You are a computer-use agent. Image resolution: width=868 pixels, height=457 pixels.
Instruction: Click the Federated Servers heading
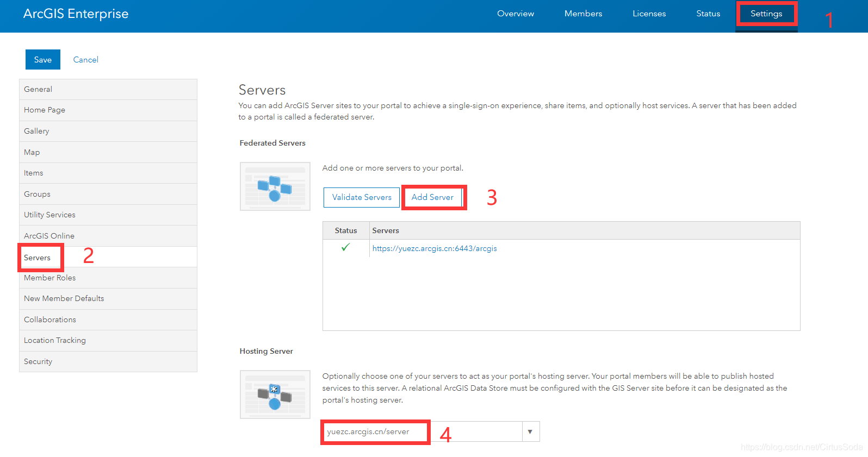272,143
